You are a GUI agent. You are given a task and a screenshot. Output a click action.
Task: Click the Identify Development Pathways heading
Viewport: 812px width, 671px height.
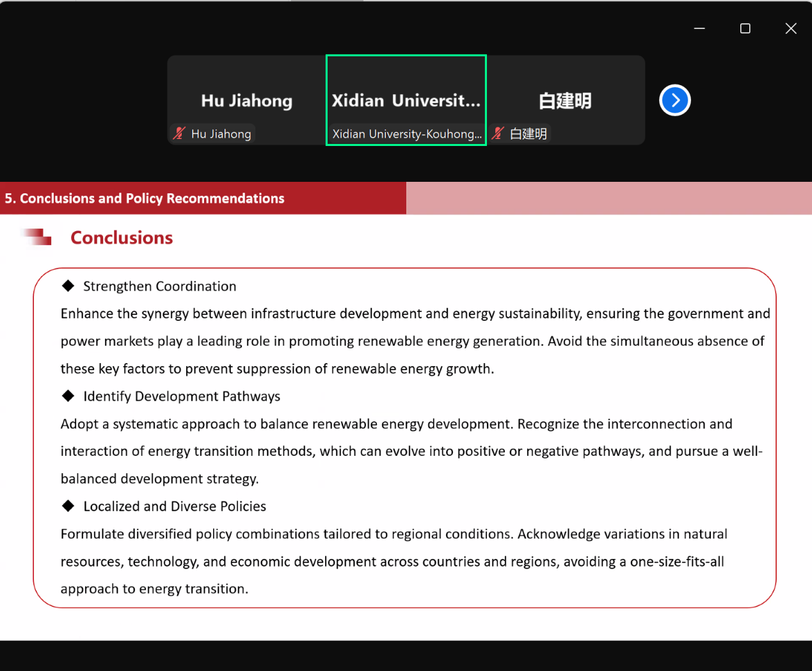(182, 396)
